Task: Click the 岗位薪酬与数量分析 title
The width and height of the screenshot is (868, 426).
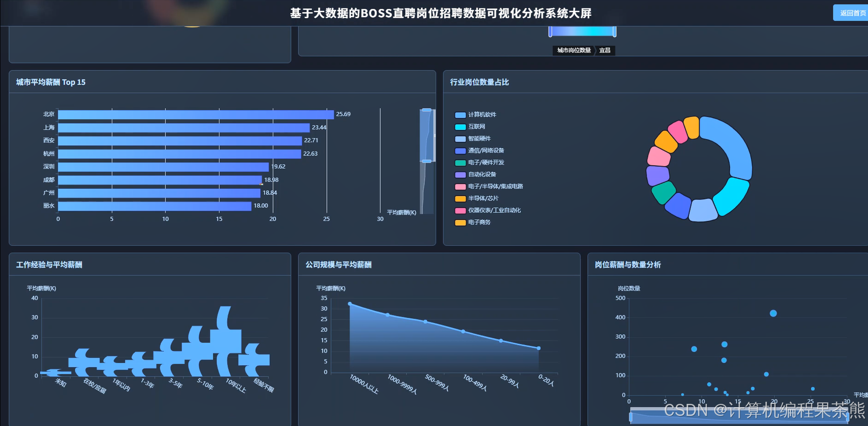Action: (x=628, y=265)
